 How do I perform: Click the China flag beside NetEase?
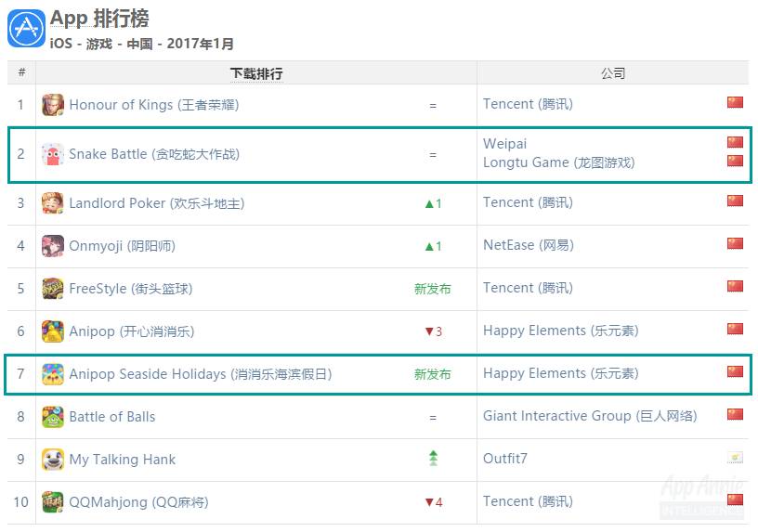point(735,244)
